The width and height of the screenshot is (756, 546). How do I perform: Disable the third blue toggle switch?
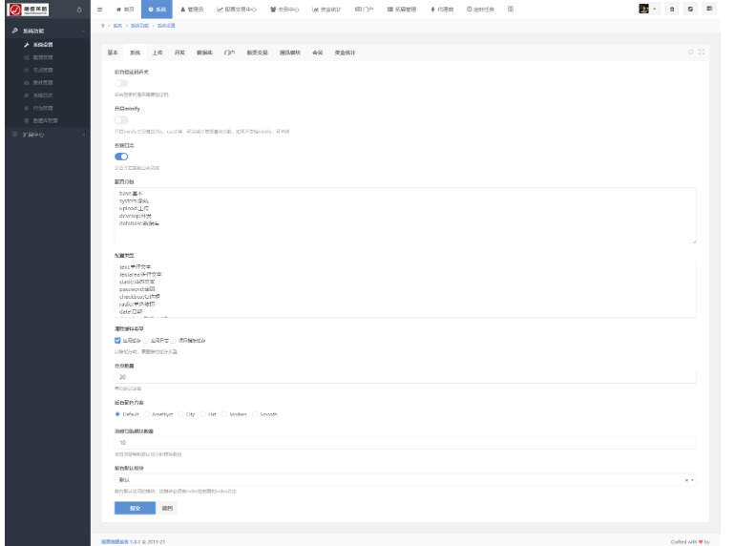(x=121, y=156)
